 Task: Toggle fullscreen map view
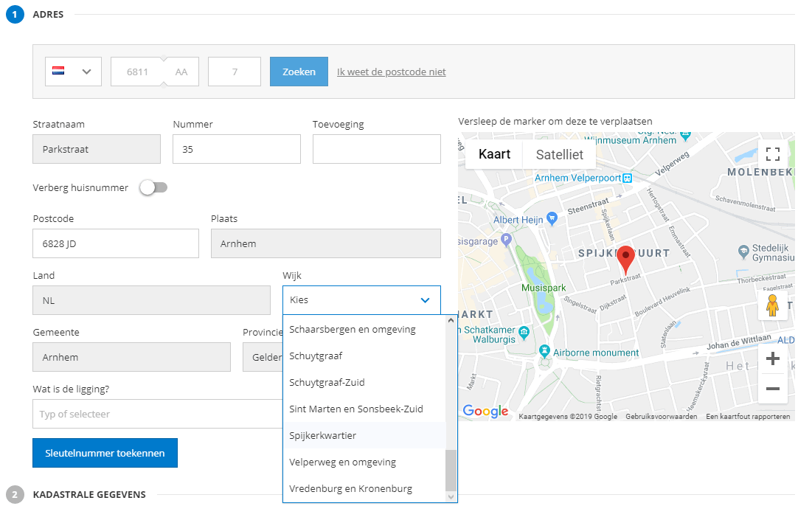[773, 154]
